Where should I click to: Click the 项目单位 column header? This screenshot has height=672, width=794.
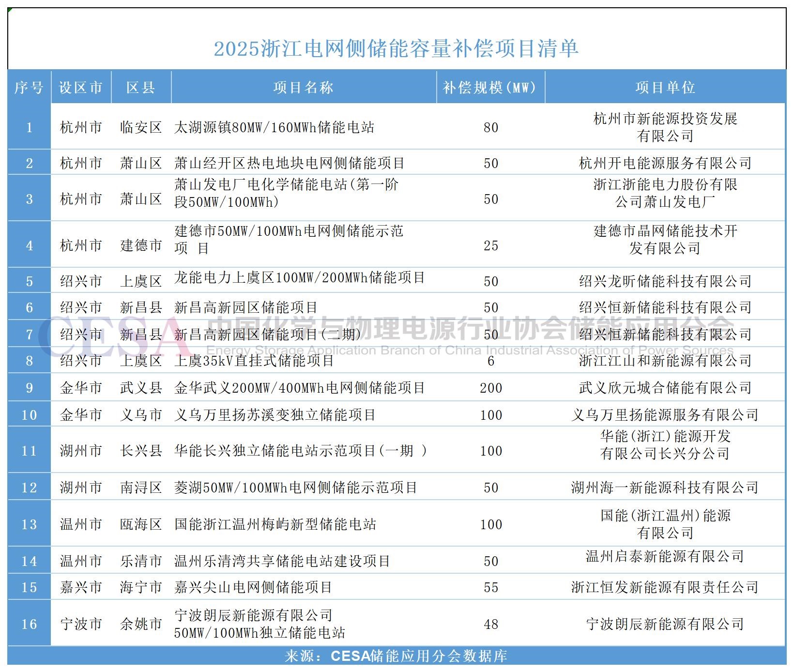(x=665, y=88)
